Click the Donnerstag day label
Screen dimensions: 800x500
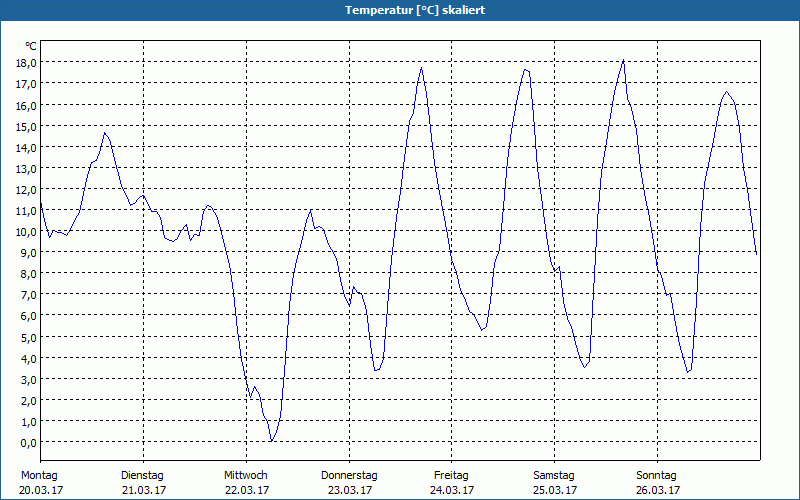349,476
